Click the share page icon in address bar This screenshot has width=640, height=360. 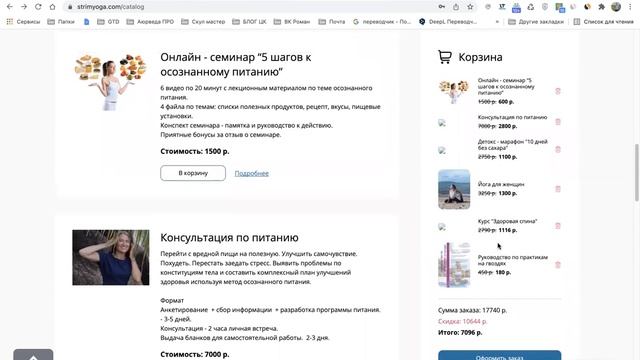(456, 7)
